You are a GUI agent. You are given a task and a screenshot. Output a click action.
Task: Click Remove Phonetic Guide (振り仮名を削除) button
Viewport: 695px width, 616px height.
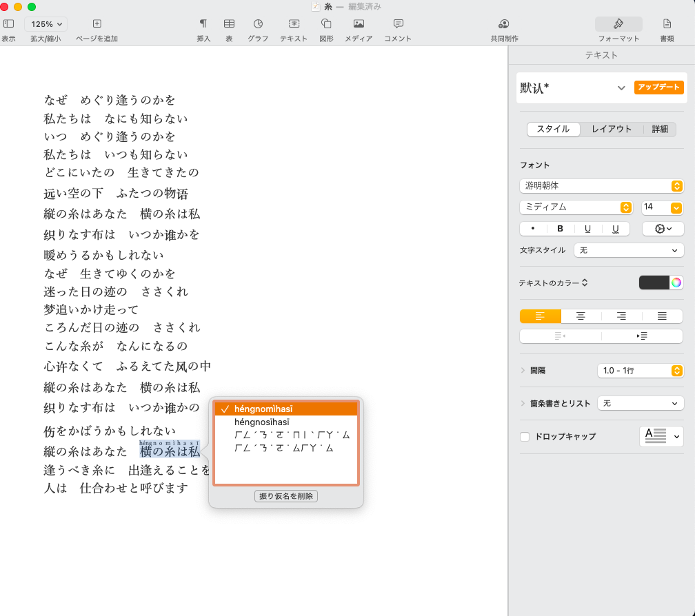(286, 496)
